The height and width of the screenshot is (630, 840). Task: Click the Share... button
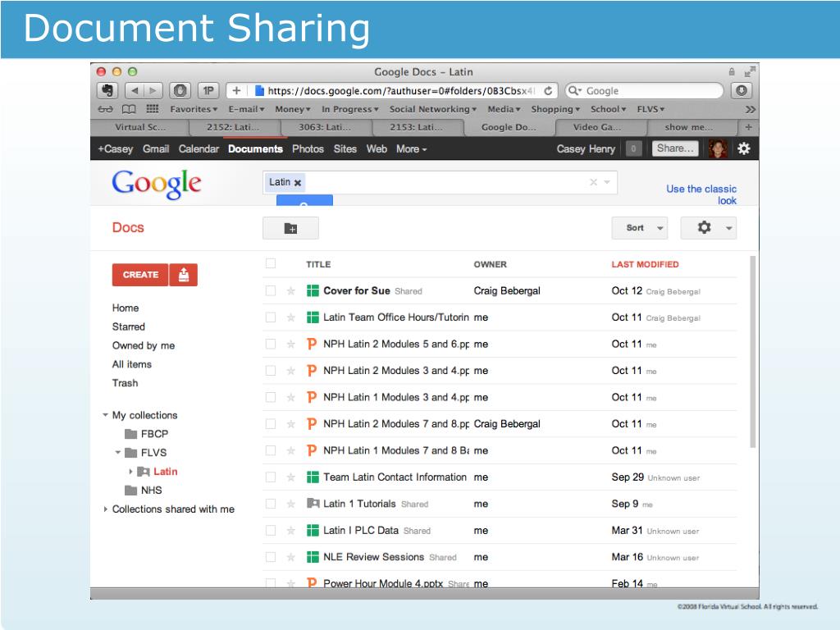[x=675, y=148]
